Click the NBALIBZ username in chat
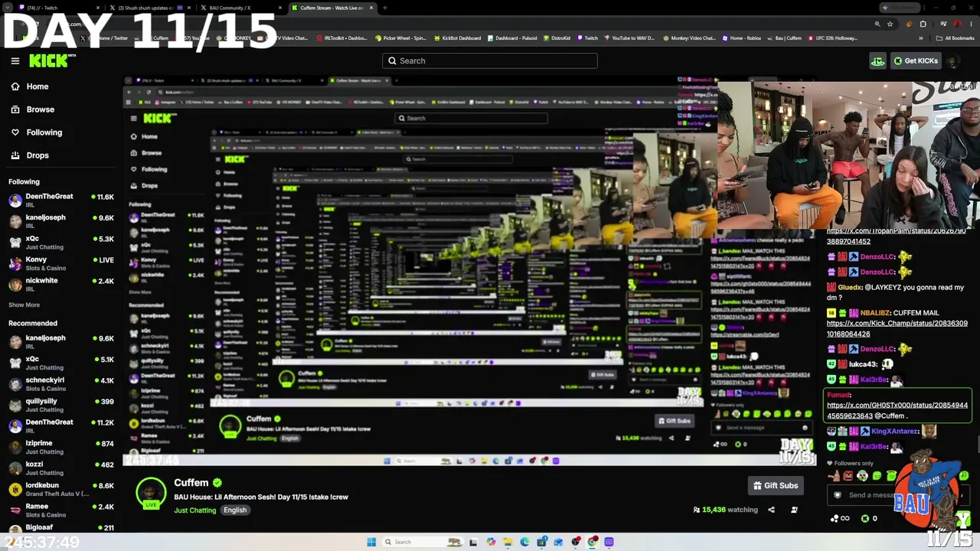980x551 pixels. click(875, 313)
